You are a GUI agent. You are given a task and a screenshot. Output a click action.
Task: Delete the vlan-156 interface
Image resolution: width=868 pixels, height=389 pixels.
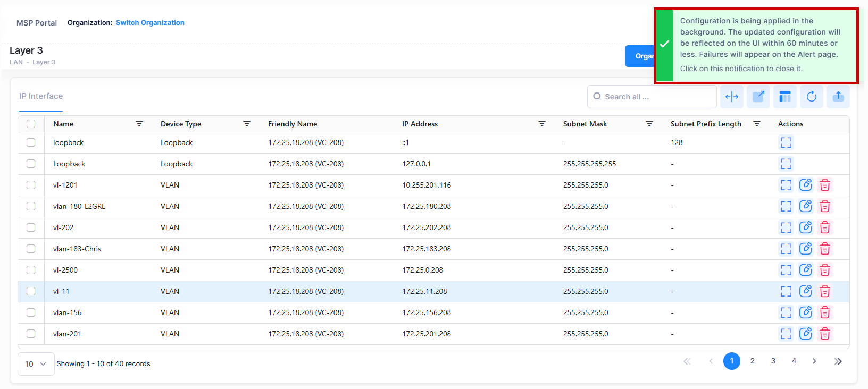824,312
